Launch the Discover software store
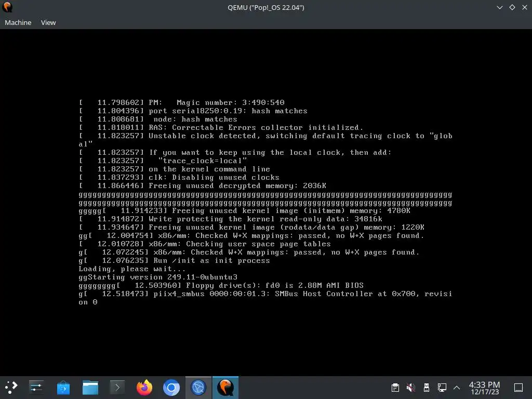Image resolution: width=532 pixels, height=399 pixels. [x=63, y=388]
